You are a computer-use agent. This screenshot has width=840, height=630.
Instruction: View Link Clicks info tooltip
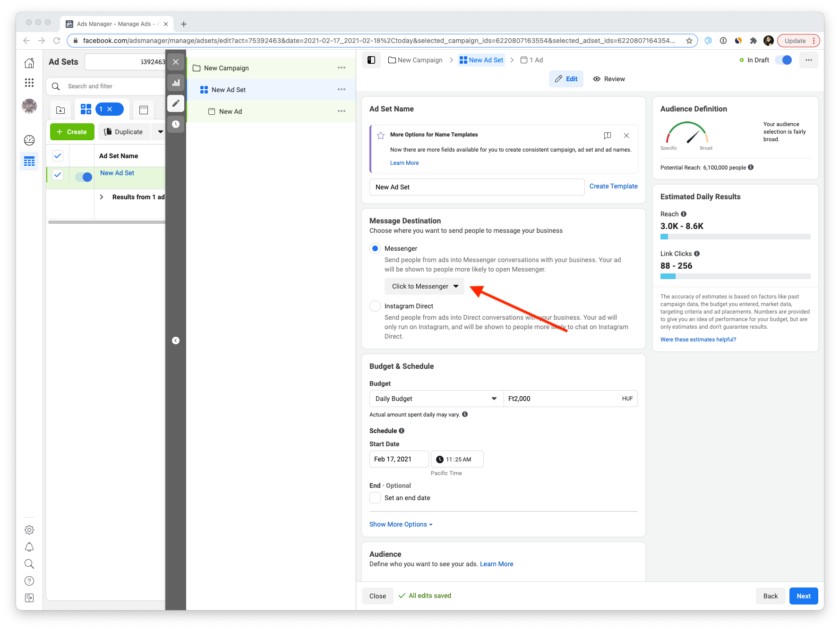pos(697,254)
